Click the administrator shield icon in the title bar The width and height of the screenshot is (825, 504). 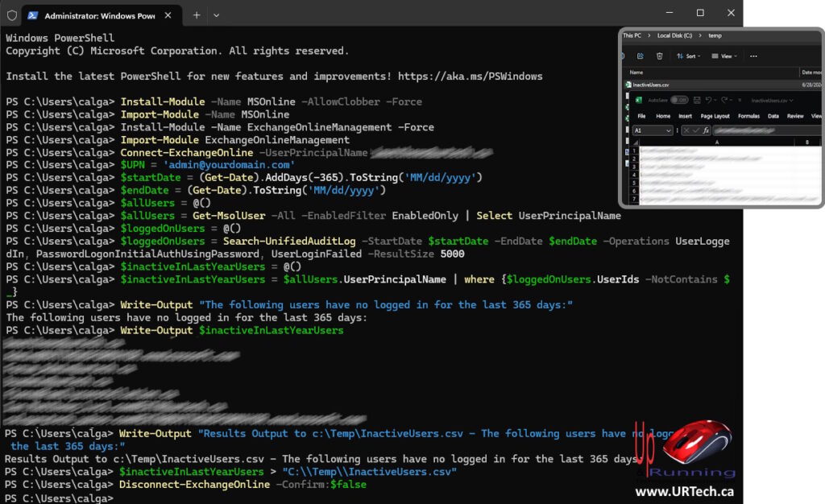point(12,14)
